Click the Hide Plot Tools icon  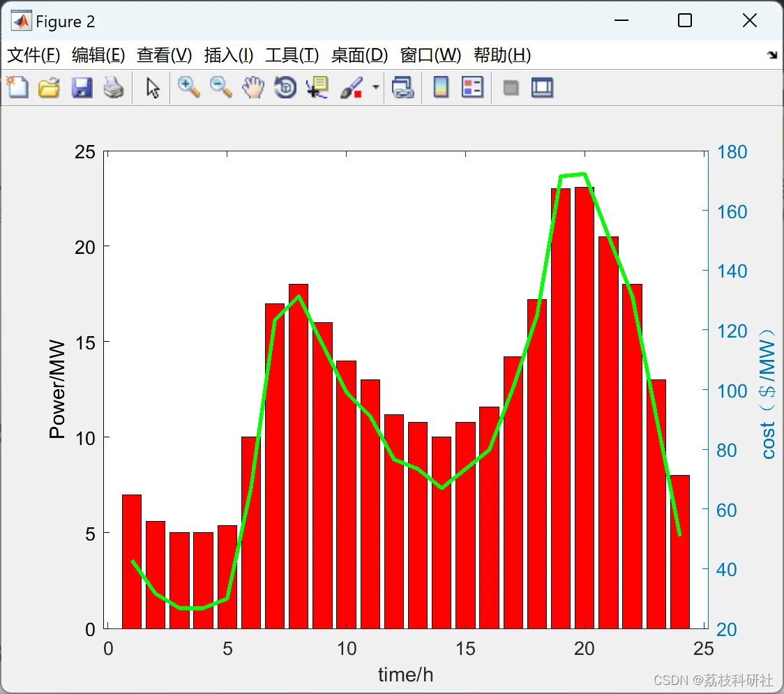511,88
